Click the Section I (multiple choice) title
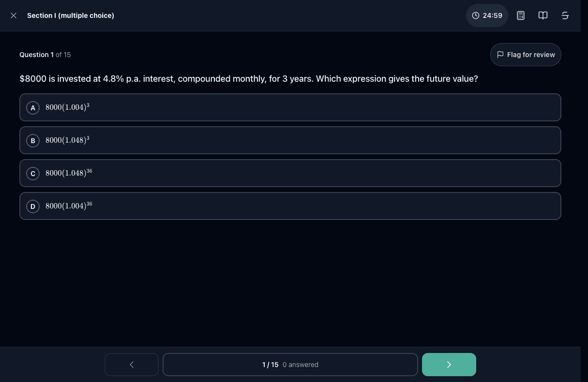This screenshot has height=382, width=588. (71, 15)
